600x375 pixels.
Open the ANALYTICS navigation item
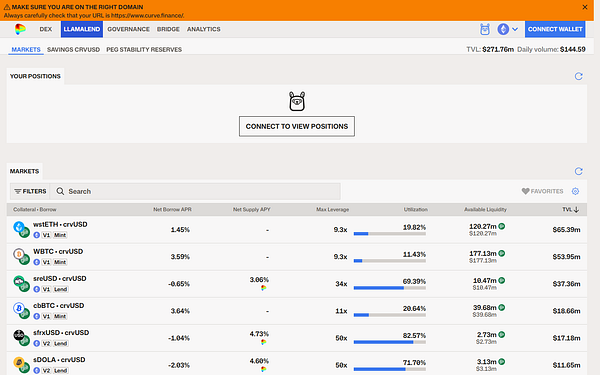[x=204, y=29]
